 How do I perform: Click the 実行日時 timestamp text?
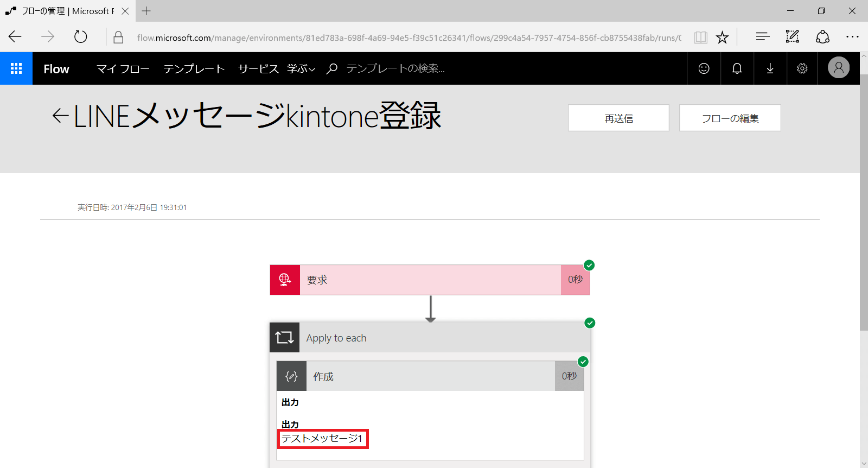(132, 207)
